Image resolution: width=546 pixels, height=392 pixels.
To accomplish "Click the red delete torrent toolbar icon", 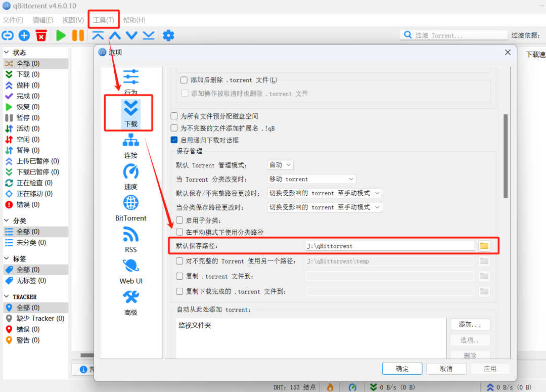I will 41,35.
